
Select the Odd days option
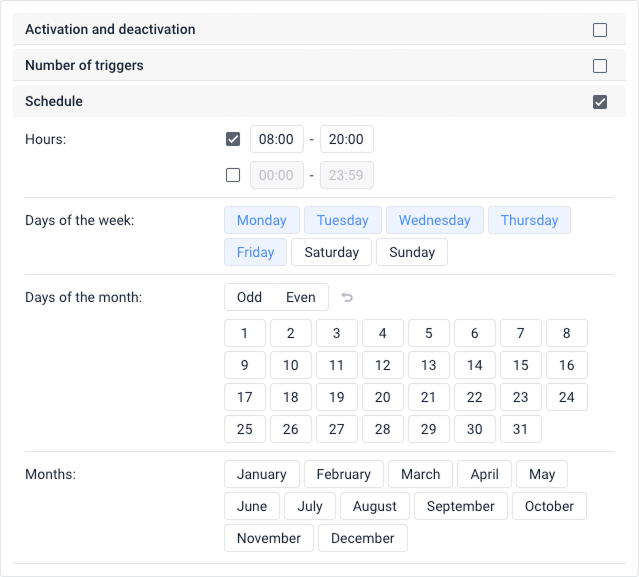pos(249,297)
